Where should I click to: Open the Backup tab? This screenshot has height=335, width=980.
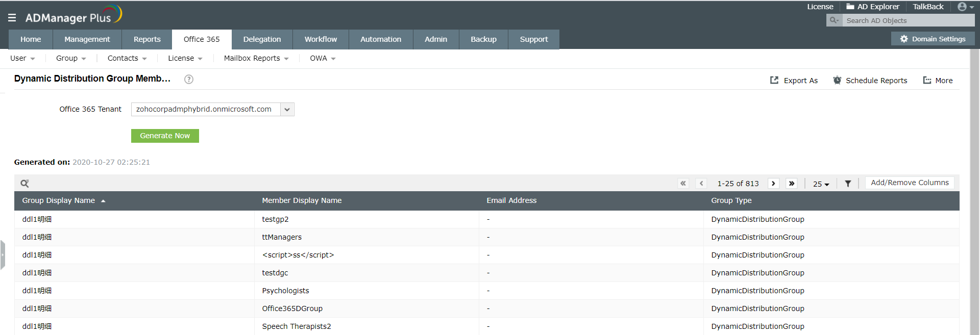click(x=483, y=39)
